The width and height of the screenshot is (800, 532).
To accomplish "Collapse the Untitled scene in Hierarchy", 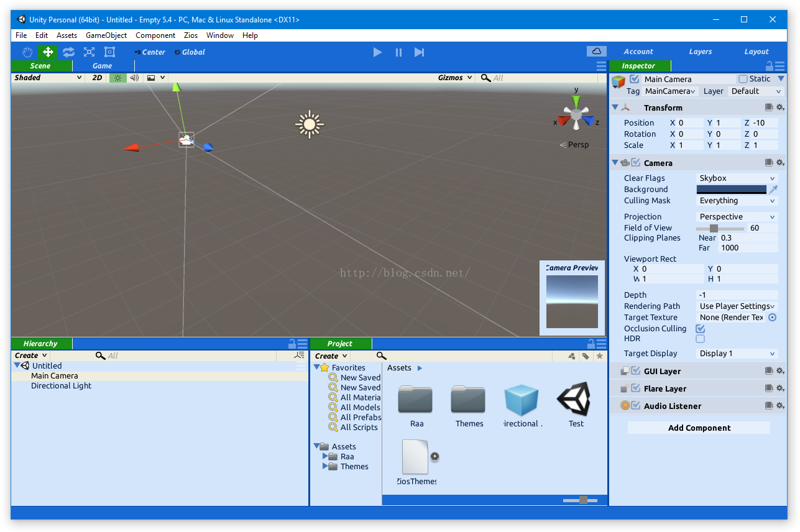I will (17, 366).
